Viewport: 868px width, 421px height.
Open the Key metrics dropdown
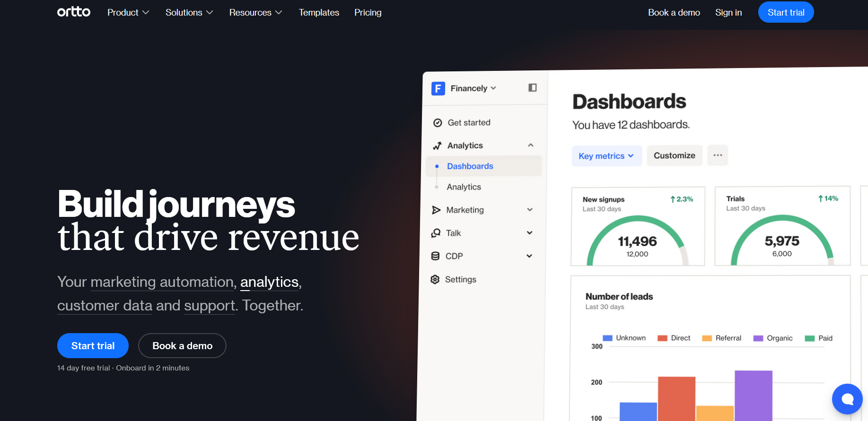pyautogui.click(x=606, y=156)
